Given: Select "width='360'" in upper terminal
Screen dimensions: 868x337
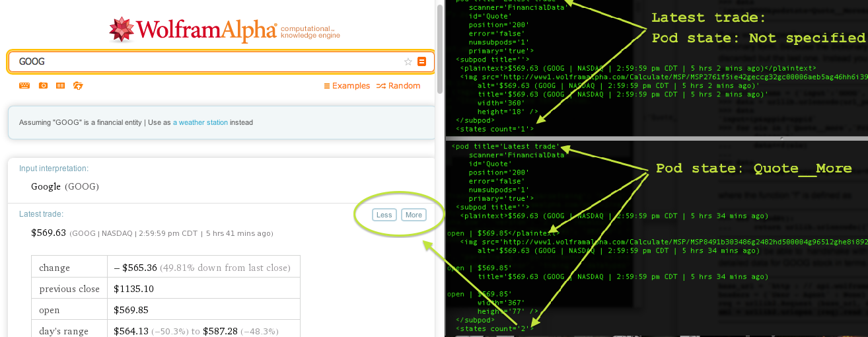Looking at the screenshot, I should (x=502, y=102).
